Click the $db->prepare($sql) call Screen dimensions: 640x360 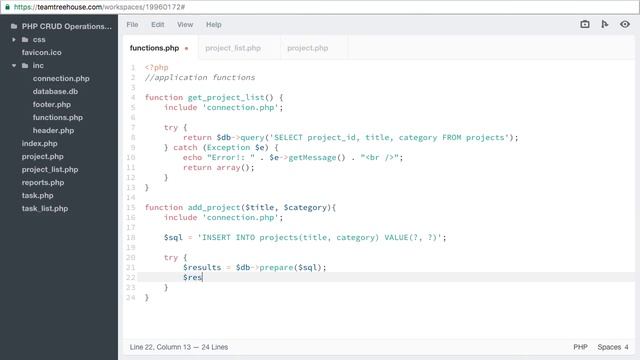tap(279, 268)
